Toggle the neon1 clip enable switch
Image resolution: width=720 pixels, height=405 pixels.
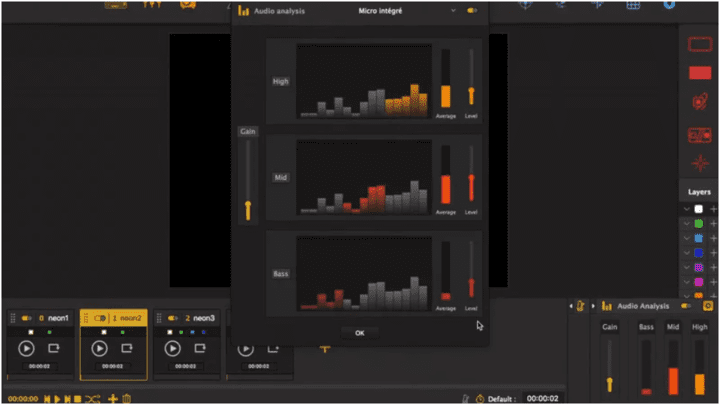point(27,318)
